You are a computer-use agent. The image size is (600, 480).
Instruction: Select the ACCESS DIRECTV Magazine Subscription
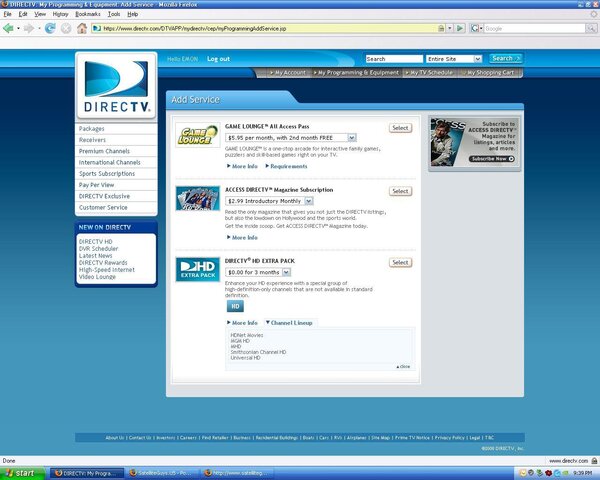point(400,191)
